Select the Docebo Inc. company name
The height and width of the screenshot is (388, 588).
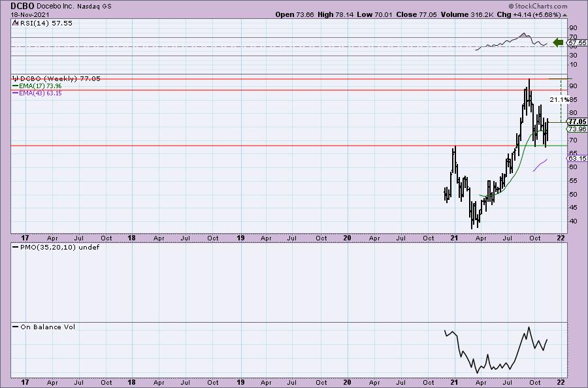pyautogui.click(x=56, y=7)
